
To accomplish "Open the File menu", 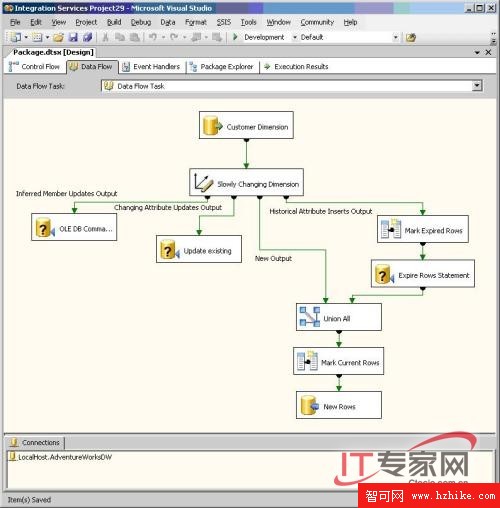I will click(x=15, y=22).
